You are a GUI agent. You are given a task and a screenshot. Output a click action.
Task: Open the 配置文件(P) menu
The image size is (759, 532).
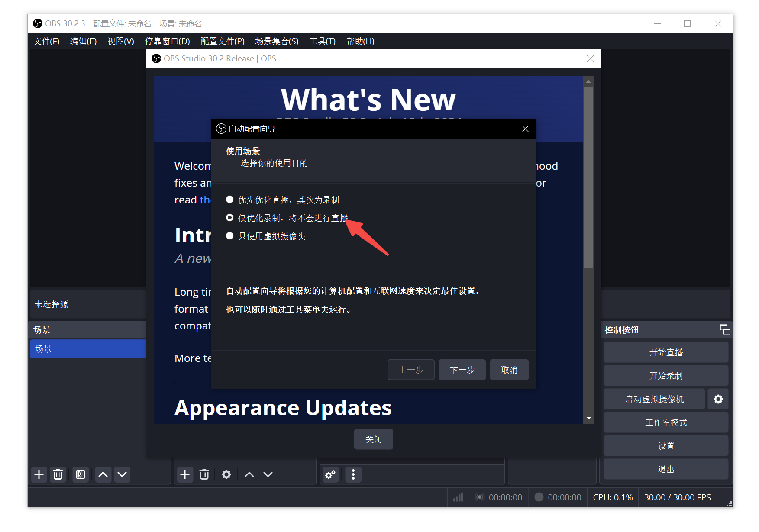[x=223, y=41]
